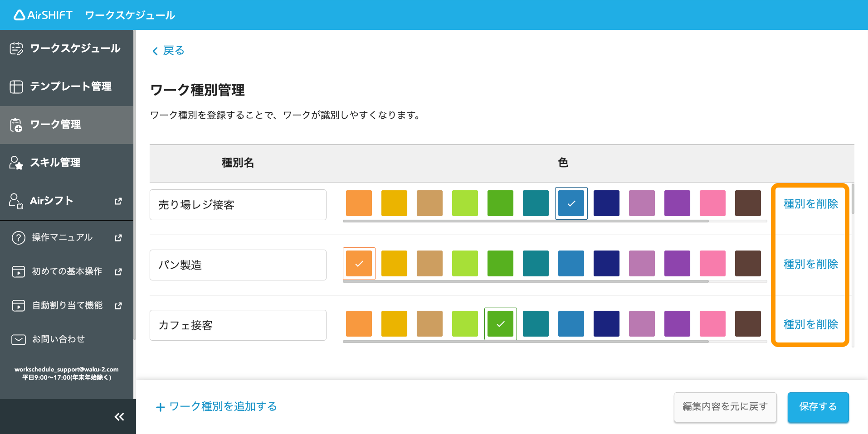Click ワークスケジュール title in header
Screen dimensions: 868x434
click(130, 15)
